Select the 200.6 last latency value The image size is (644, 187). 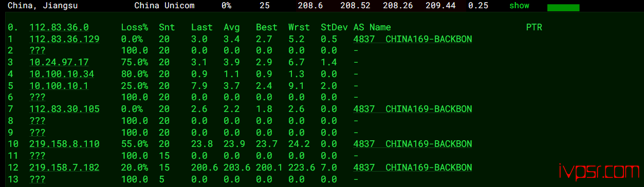[x=205, y=167]
